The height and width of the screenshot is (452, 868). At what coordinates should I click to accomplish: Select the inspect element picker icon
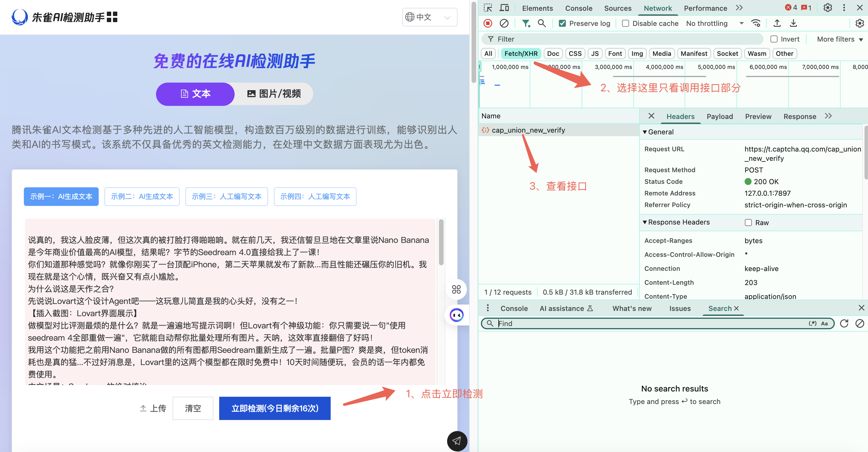pos(488,8)
